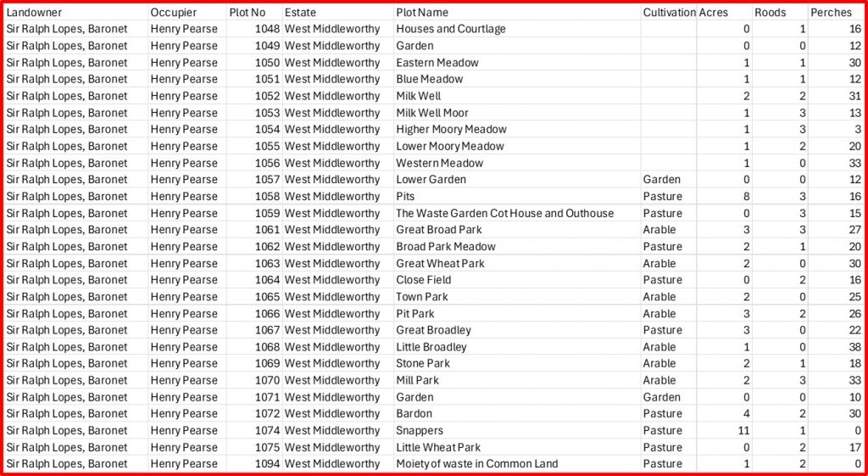This screenshot has height=476, width=868.
Task: Click The Waste Garden Cot House and Outhouse
Action: 518,213
